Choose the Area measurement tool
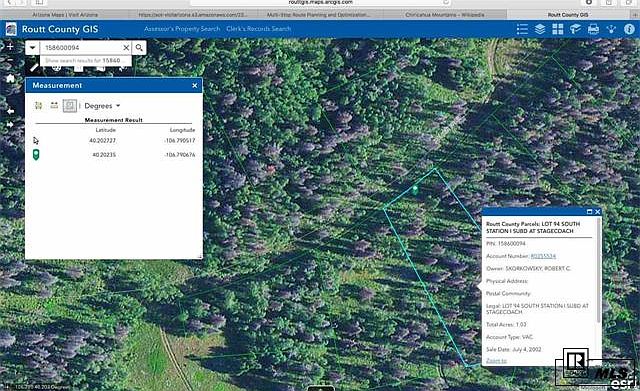This screenshot has height=391, width=640. point(38,106)
